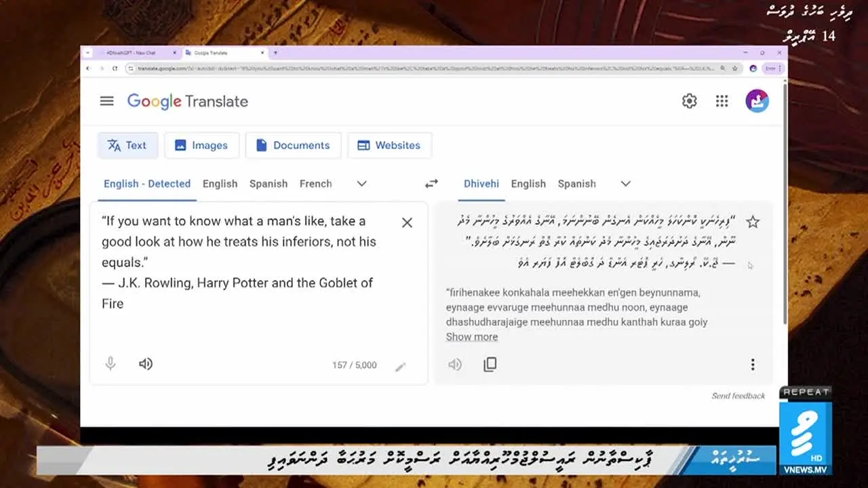Viewport: 868px width, 488px height.
Task: Click the page vertical scrollbar
Action: [785, 203]
